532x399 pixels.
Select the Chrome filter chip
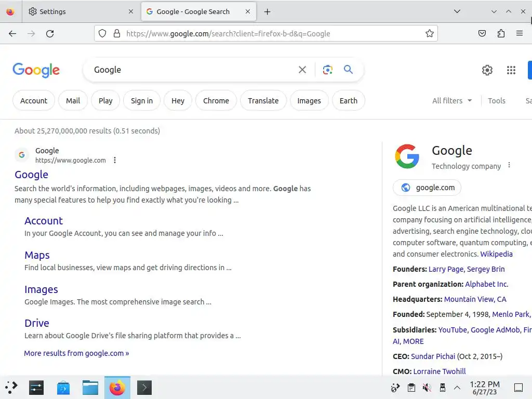coord(216,101)
